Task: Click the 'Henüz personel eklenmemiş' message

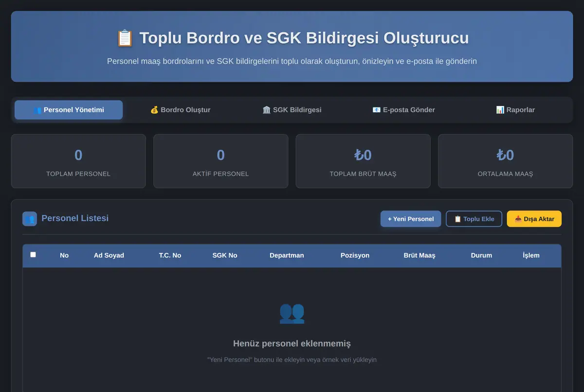Action: pos(292,343)
